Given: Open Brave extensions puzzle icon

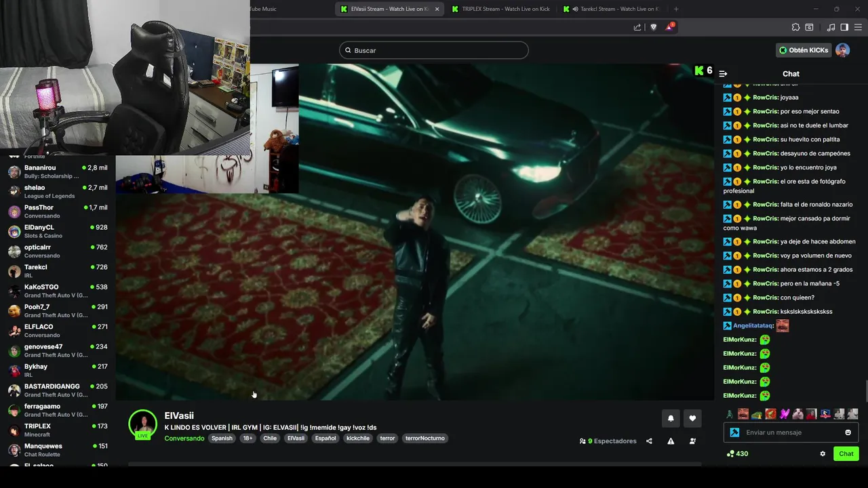Looking at the screenshot, I should [x=795, y=27].
